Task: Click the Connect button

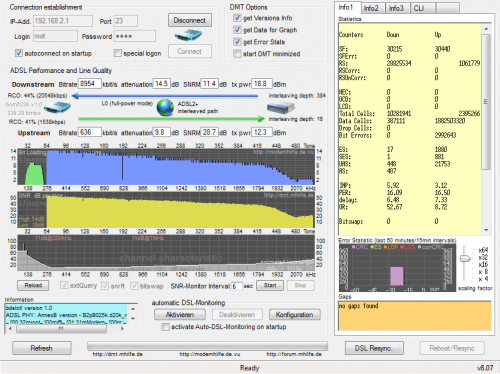Action: pos(190,51)
